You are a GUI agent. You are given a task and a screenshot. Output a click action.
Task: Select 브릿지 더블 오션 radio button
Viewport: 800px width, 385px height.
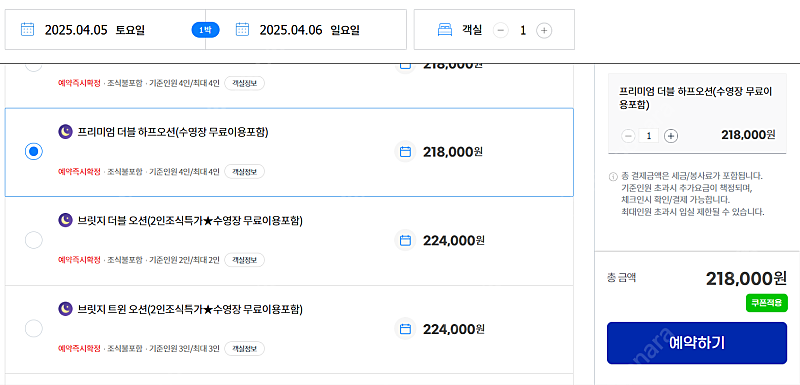point(34,240)
